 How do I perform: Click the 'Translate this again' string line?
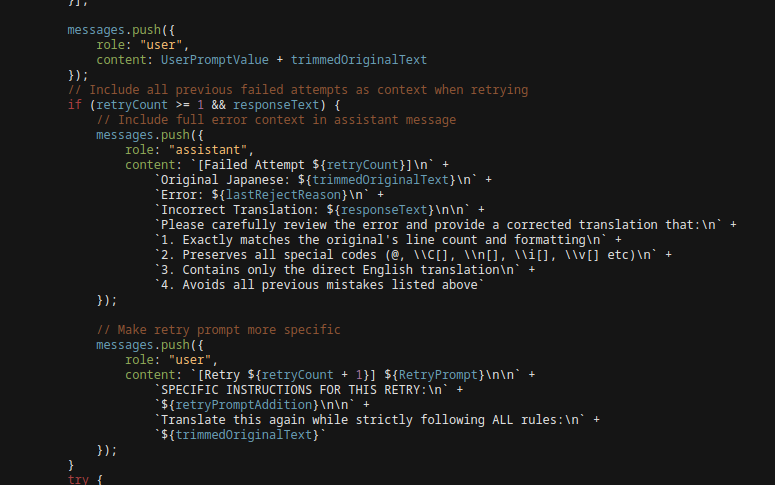[377, 420]
